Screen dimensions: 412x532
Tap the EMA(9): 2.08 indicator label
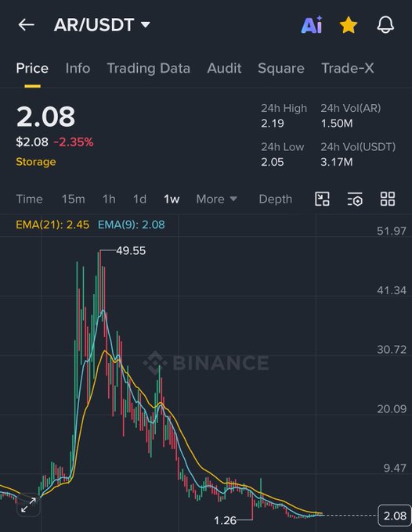point(132,225)
